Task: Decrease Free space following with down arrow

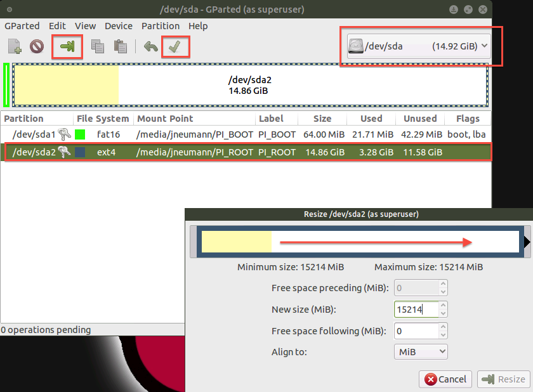Action: (x=443, y=335)
